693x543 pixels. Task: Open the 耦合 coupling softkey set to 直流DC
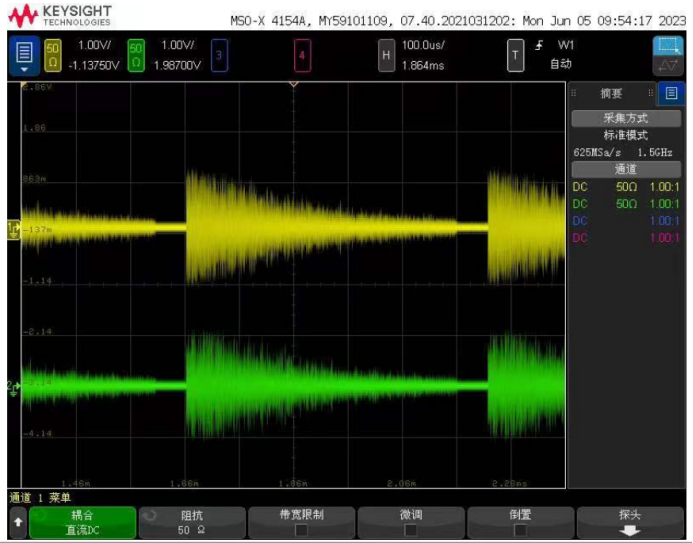coord(82,522)
